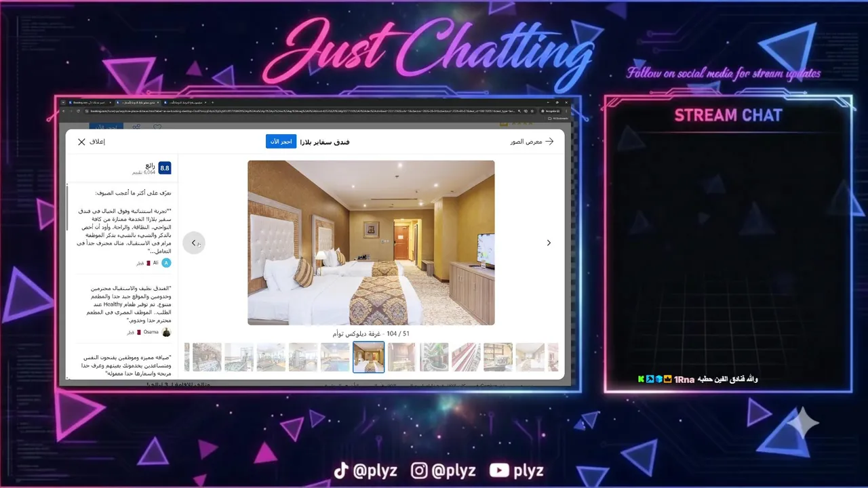Click the heart save icon behind the gallery
Viewport: 868px width, 488px height.
coord(157,127)
